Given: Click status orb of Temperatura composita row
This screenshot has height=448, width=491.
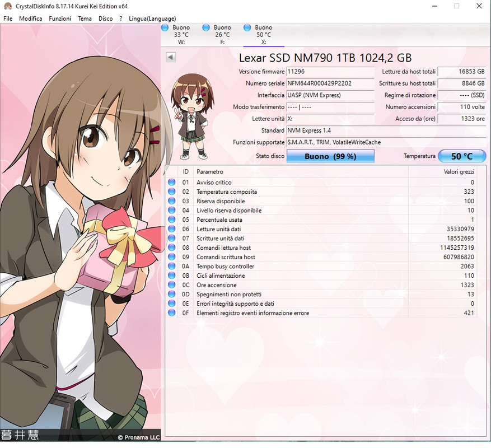Looking at the screenshot, I should (x=172, y=192).
